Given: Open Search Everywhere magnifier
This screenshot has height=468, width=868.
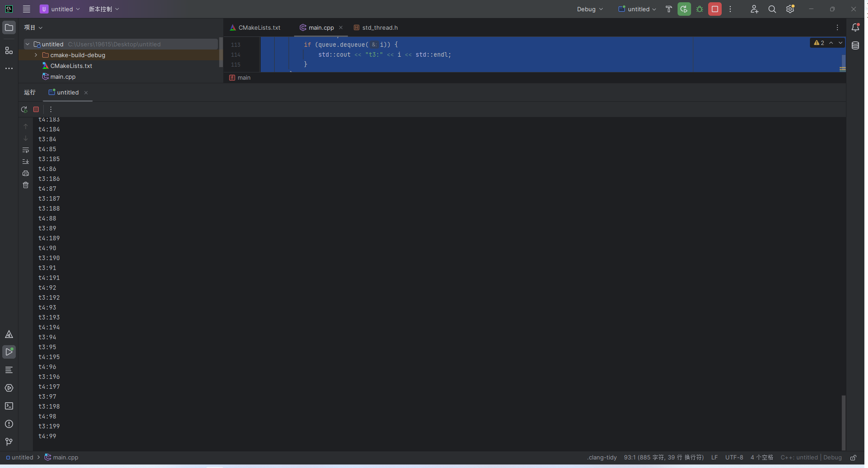Looking at the screenshot, I should click(x=772, y=9).
